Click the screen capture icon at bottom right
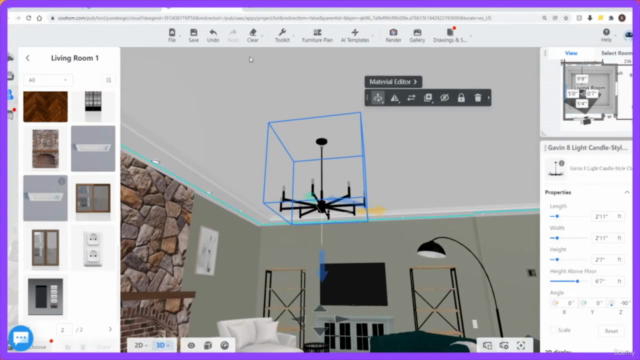 click(487, 346)
